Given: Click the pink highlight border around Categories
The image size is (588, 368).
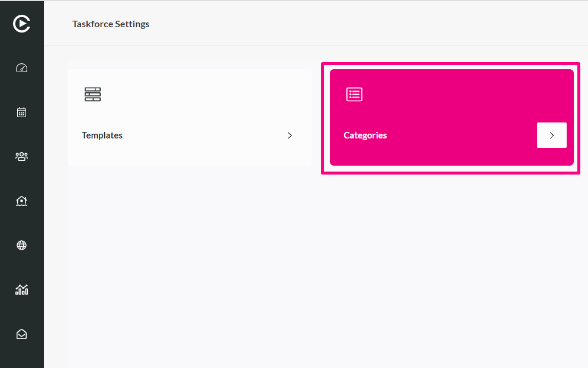Looking at the screenshot, I should point(451,64).
